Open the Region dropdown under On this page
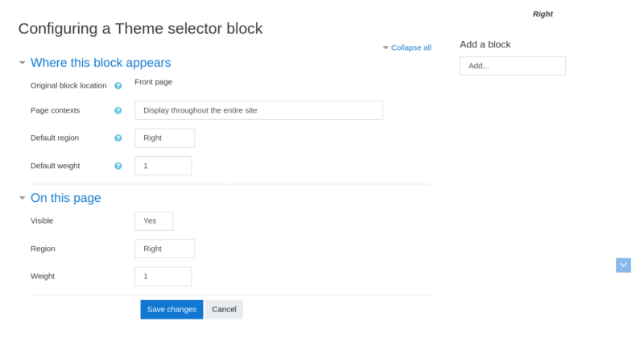The width and height of the screenshot is (644, 358). point(165,249)
